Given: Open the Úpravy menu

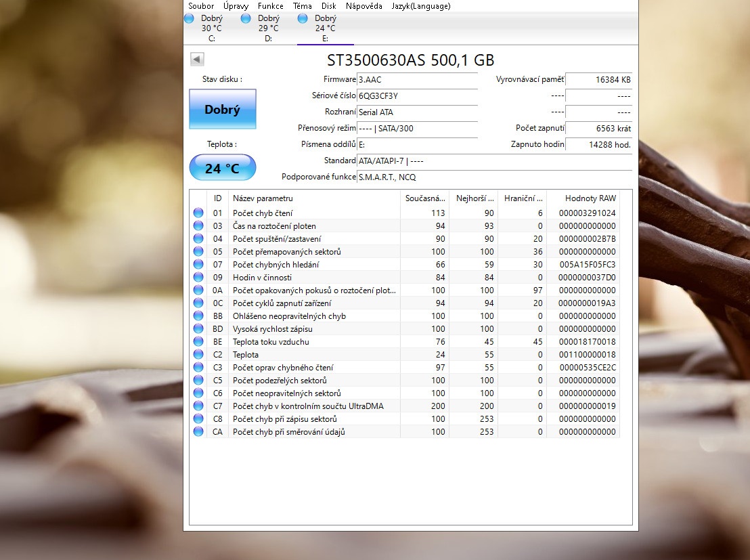Looking at the screenshot, I should tap(236, 5).
